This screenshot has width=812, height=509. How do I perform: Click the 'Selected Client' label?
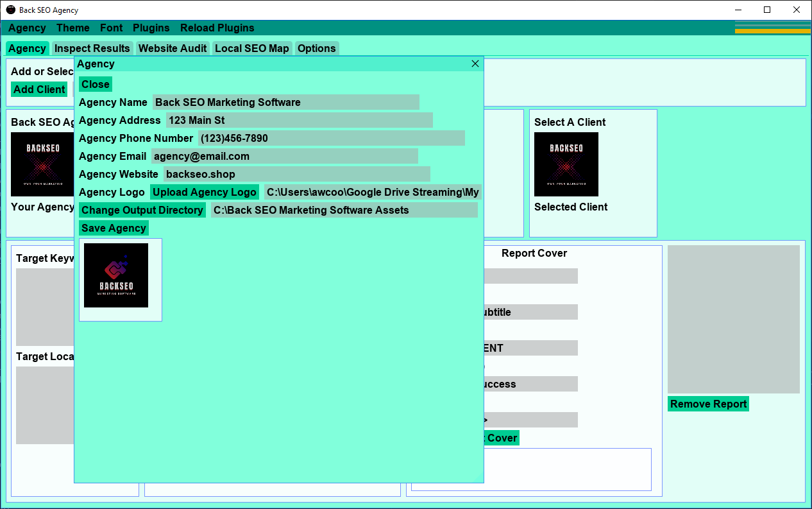pyautogui.click(x=571, y=207)
